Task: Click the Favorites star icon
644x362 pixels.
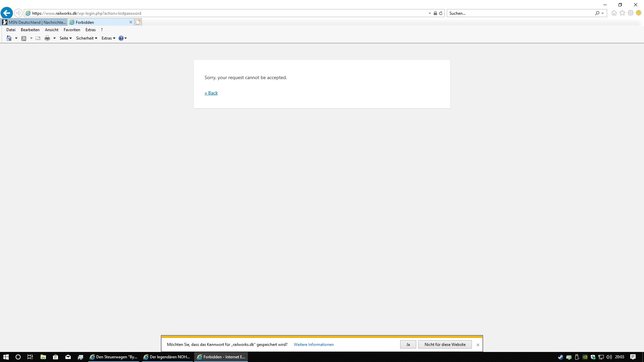Action: tap(622, 13)
